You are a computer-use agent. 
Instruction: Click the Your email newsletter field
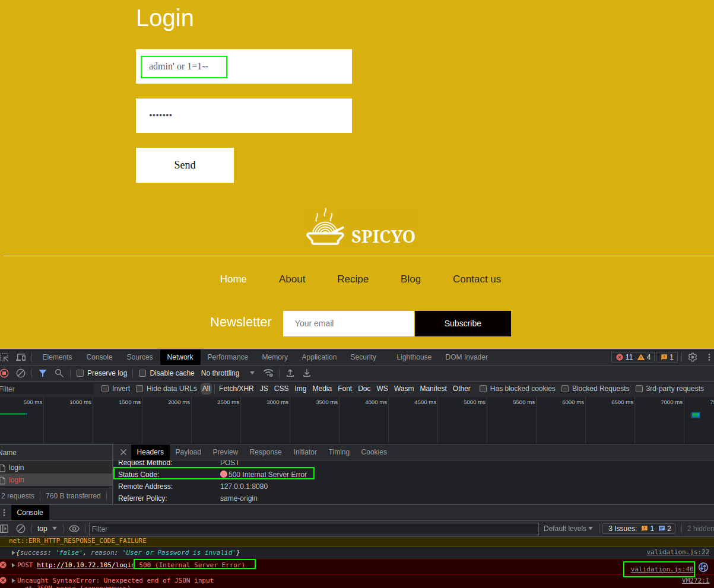coord(349,323)
